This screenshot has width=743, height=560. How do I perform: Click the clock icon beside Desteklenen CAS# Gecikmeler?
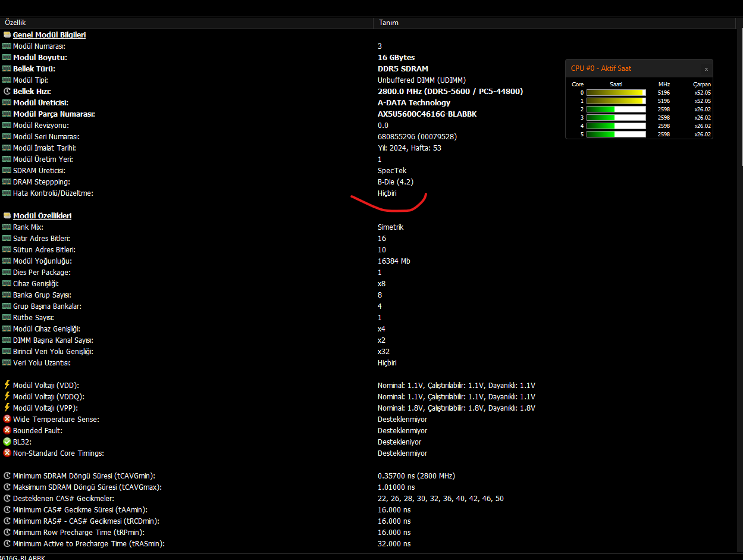tap(7, 498)
